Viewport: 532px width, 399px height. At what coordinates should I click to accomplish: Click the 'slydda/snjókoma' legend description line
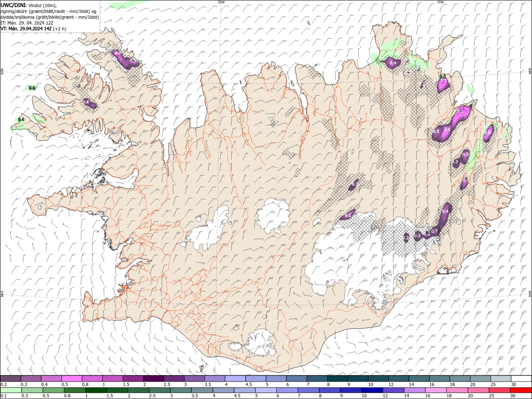pos(49,17)
